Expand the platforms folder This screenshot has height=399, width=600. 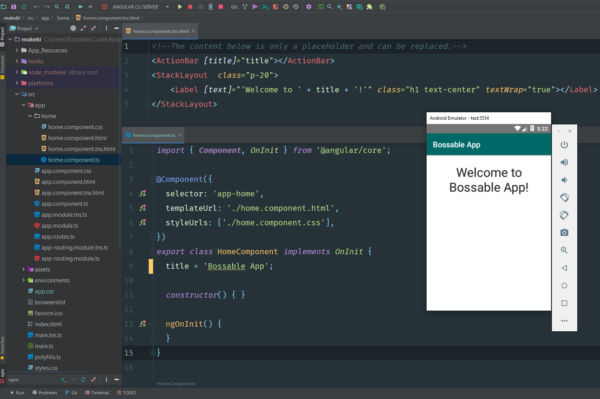tap(17, 83)
